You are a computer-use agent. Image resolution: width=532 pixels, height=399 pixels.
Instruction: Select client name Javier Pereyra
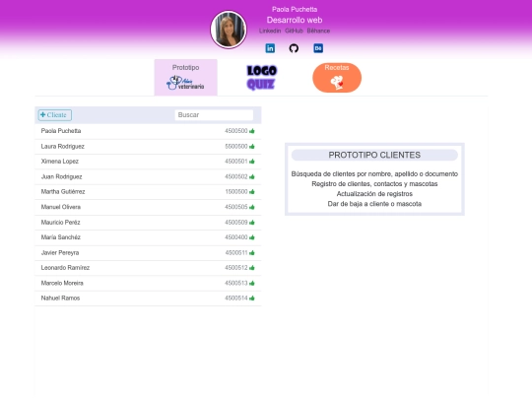click(60, 253)
